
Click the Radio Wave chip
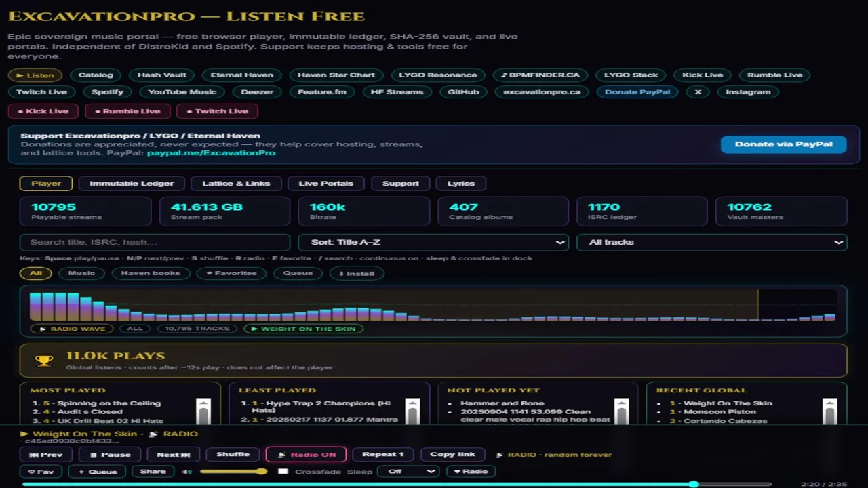72,329
